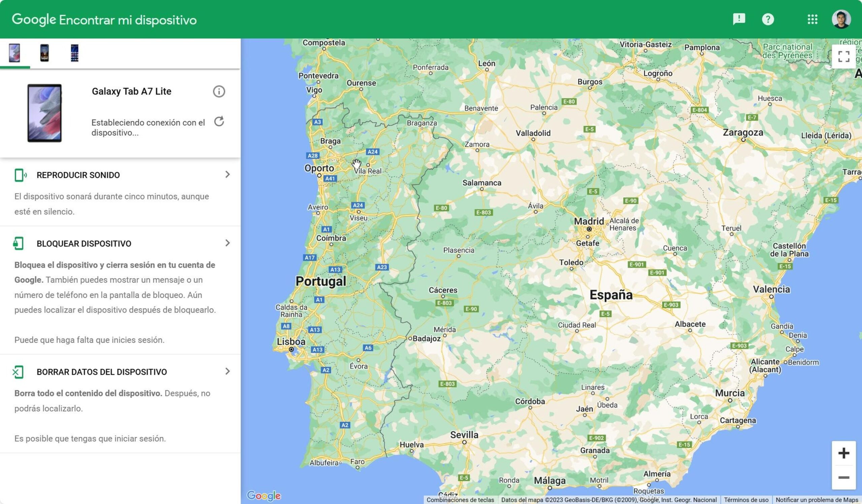
Task: Click the Lisboa label on the map
Action: pyautogui.click(x=291, y=341)
